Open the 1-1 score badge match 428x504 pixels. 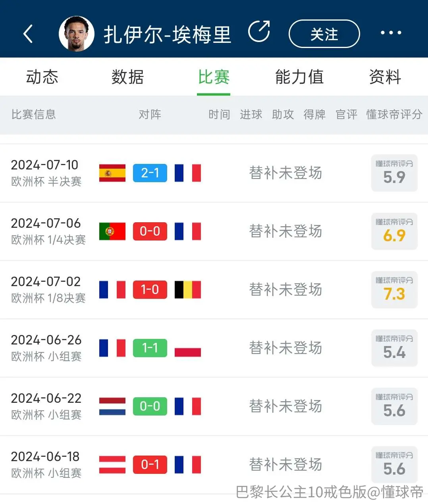[150, 348]
